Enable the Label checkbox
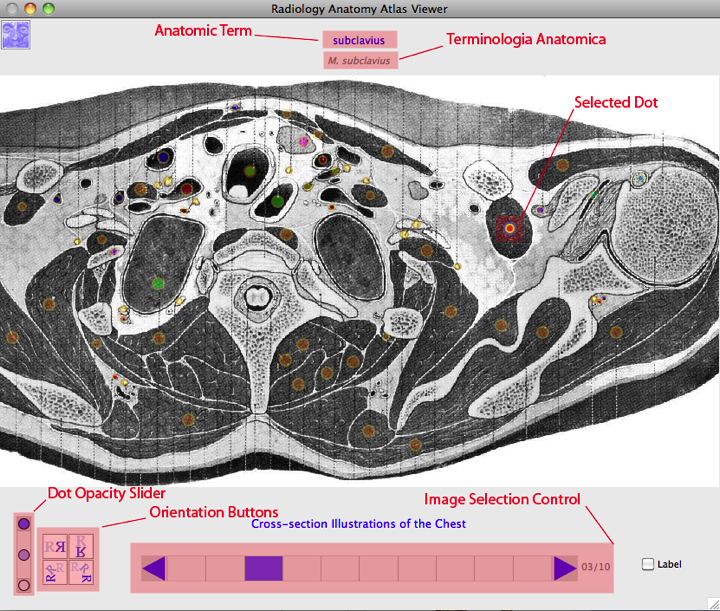720x611 pixels. click(x=648, y=564)
